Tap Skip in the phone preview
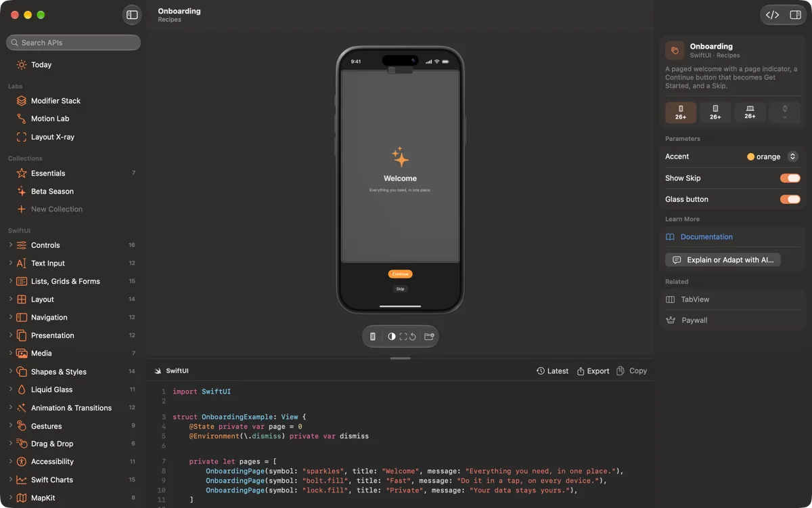Viewport: 812px width, 508px height. pos(400,289)
